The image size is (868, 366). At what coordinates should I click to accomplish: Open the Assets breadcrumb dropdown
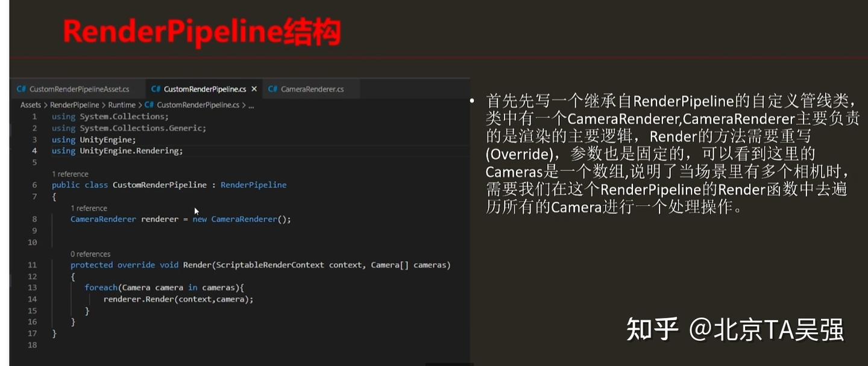(31, 105)
